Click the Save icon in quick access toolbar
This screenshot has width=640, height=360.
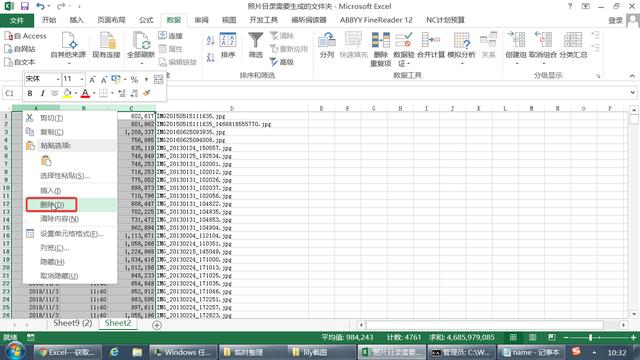[25, 7]
